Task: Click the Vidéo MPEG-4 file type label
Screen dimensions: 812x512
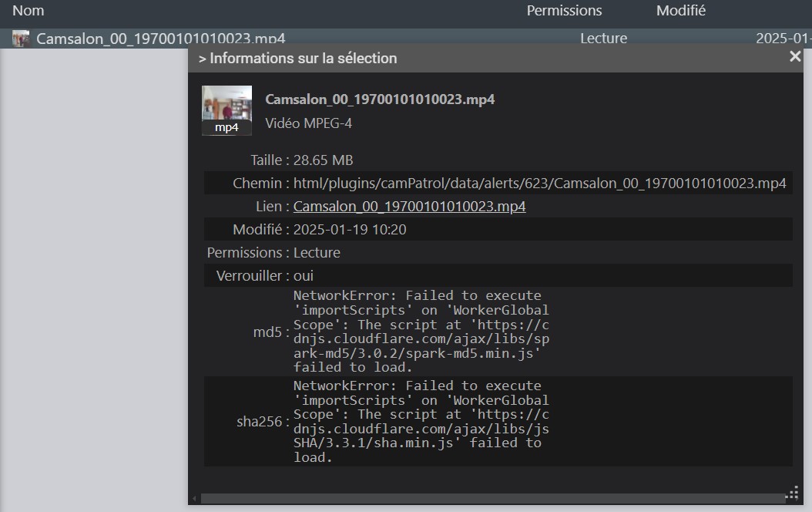Action: point(309,123)
